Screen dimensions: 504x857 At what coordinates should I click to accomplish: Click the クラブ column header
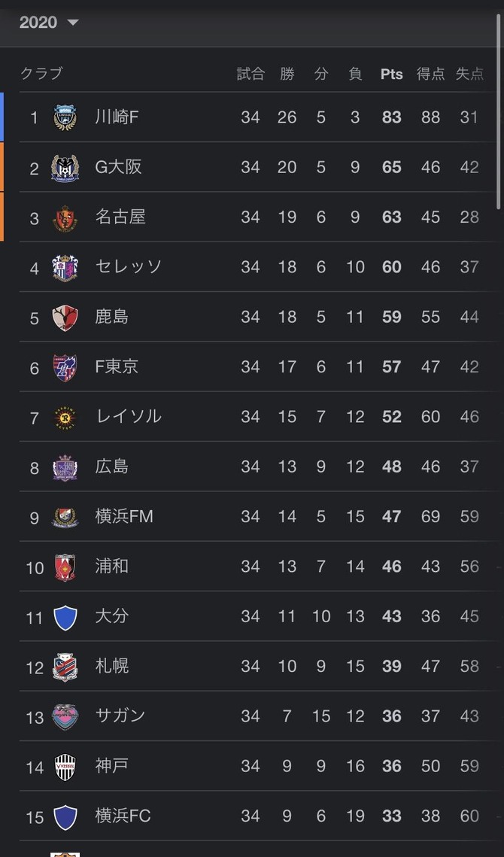[41, 73]
